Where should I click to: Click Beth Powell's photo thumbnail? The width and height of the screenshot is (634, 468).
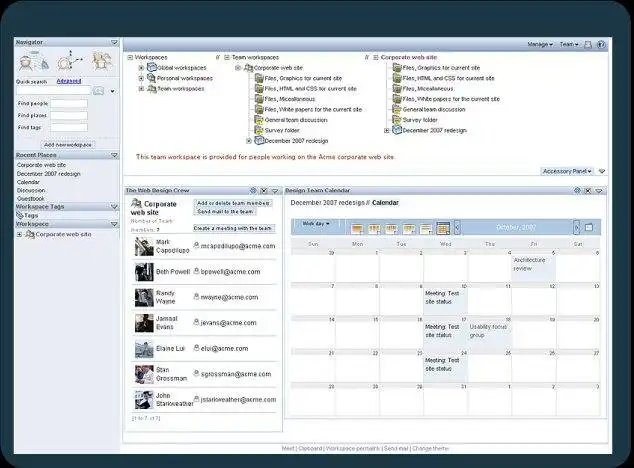click(x=144, y=272)
